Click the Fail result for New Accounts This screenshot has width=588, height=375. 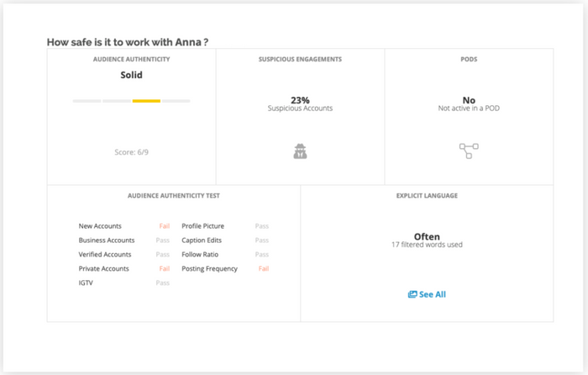165,226
